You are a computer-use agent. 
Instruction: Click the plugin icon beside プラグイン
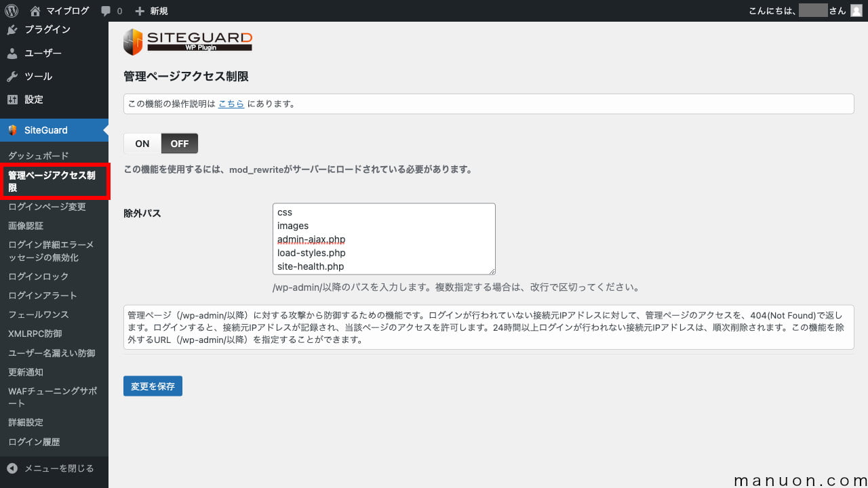pyautogui.click(x=12, y=30)
